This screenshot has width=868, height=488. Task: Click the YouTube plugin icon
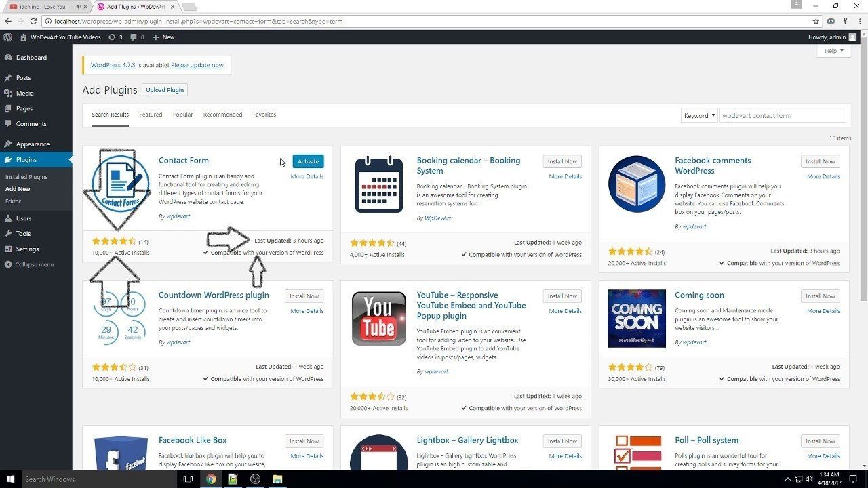pos(379,319)
